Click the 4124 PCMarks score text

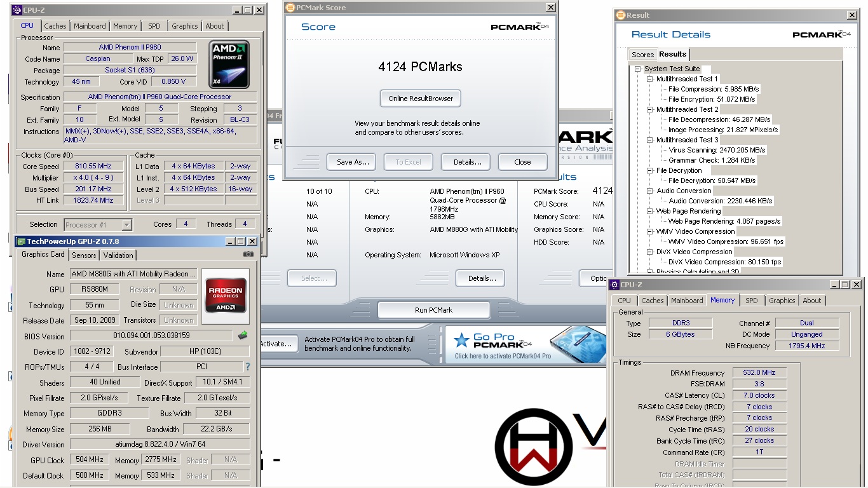coord(420,67)
